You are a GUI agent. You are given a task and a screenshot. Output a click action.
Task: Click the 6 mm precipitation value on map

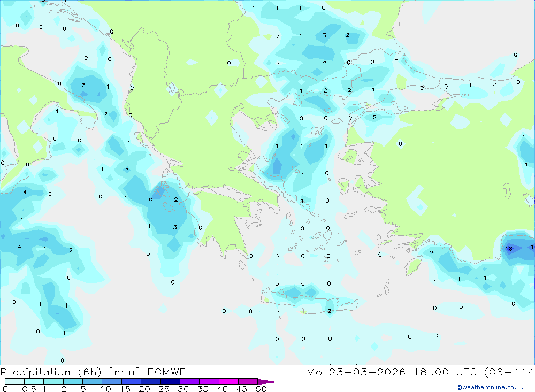pos(277,174)
